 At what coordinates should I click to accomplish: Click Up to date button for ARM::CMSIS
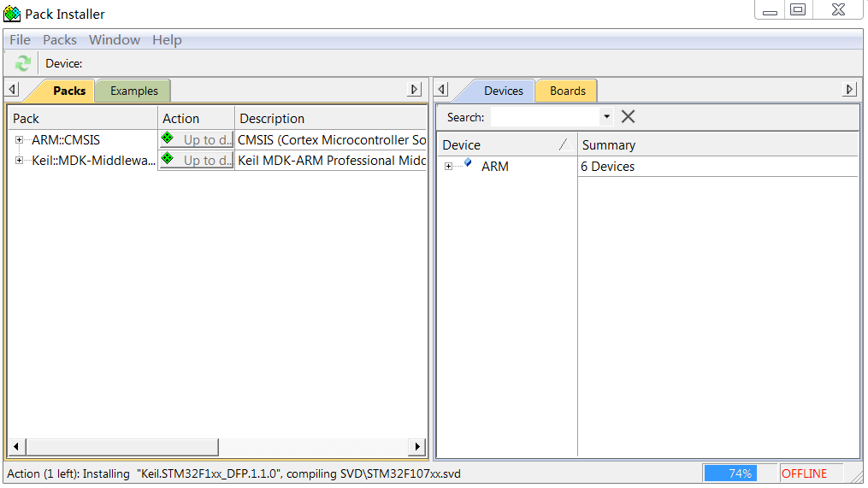pyautogui.click(x=197, y=139)
